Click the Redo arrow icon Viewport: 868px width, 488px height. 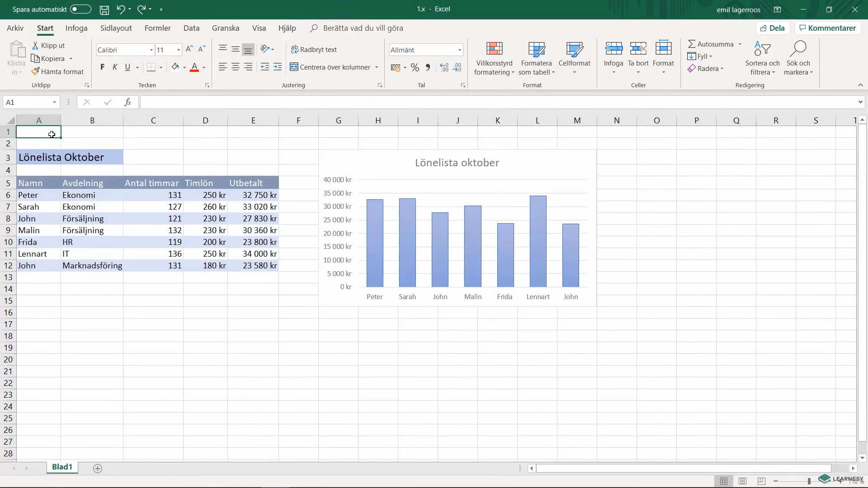click(x=142, y=9)
